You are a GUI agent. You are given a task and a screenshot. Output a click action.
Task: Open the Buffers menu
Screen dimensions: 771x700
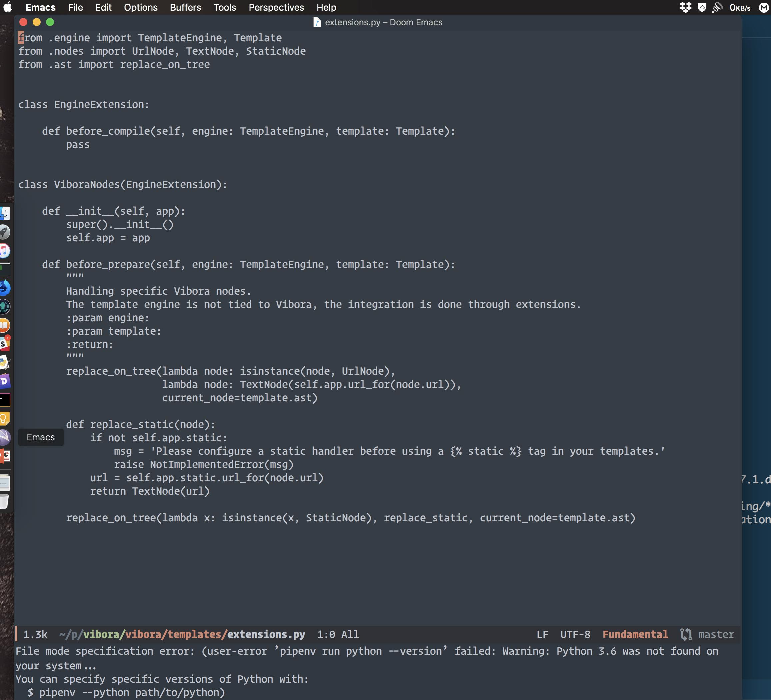point(185,7)
